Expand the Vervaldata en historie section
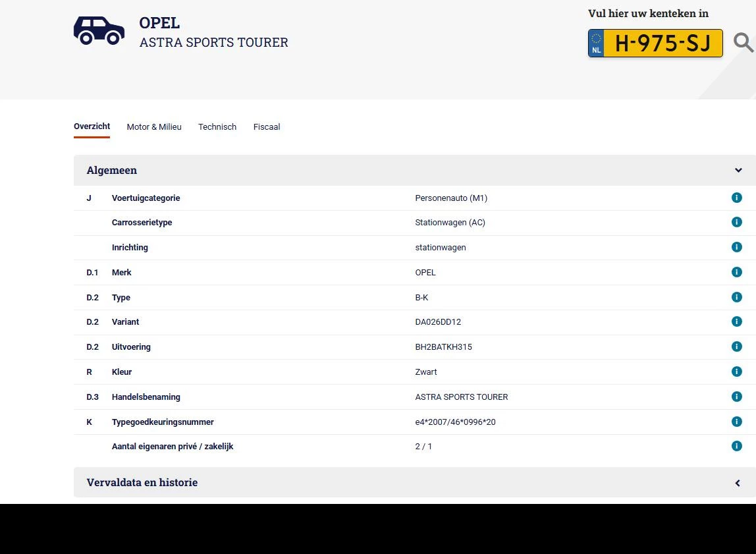Viewport: 756px width, 554px height. 738,482
